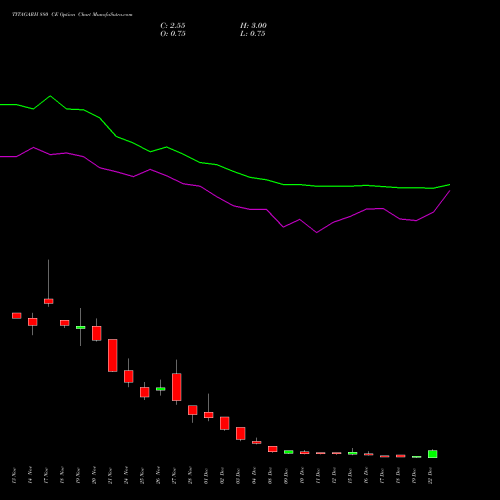Click the 03 Dec date label
The height and width of the screenshot is (500, 500).
click(x=238, y=476)
